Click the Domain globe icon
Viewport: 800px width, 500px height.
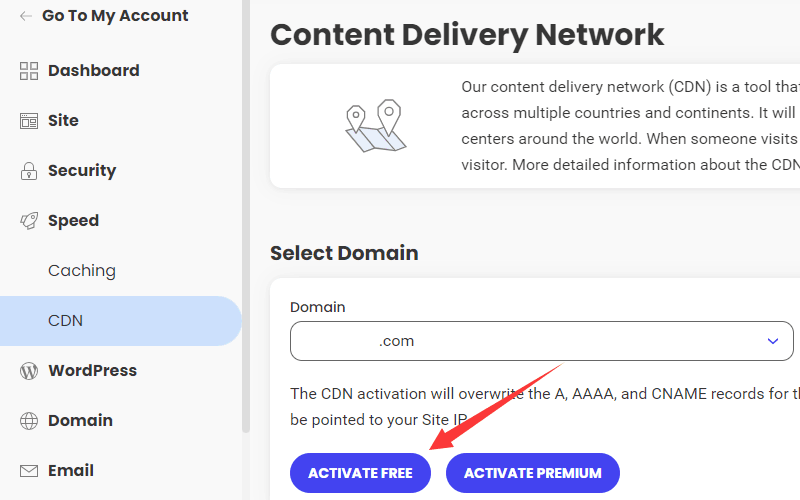pyautogui.click(x=28, y=421)
